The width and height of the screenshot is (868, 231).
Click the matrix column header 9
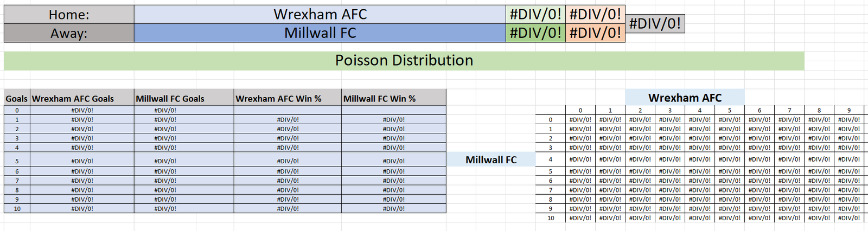click(x=849, y=110)
